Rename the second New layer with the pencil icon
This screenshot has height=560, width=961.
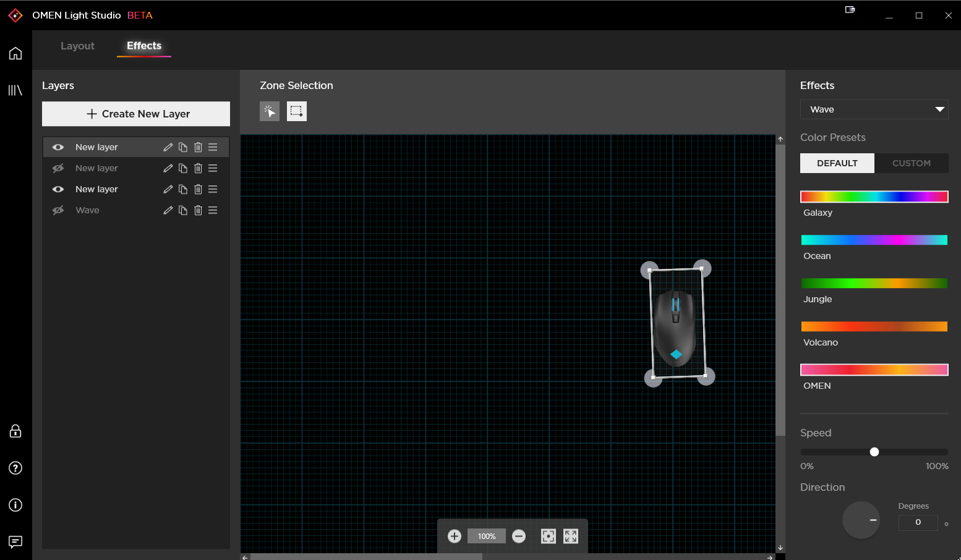click(x=168, y=168)
